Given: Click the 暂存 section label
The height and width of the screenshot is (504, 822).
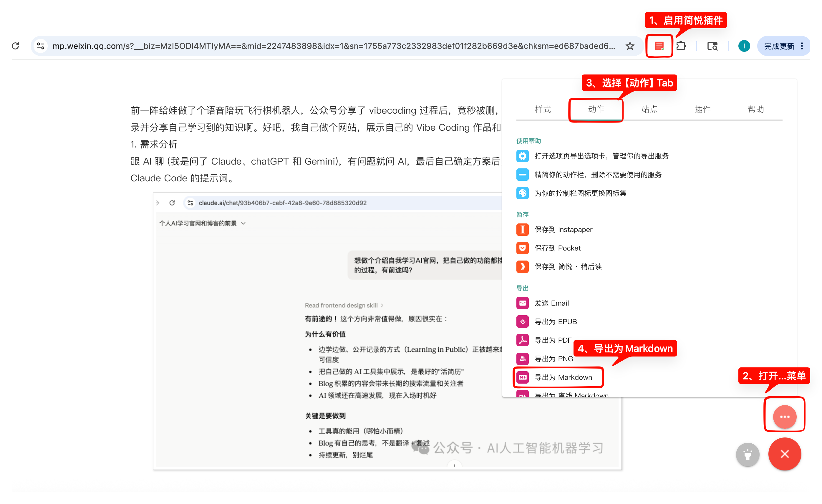Looking at the screenshot, I should point(522,214).
